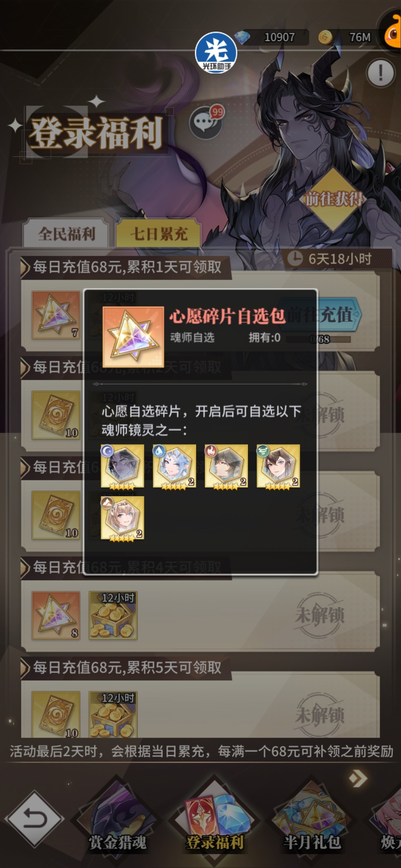Select the earth-element blonde hero portrait
401x868 pixels.
(x=123, y=518)
